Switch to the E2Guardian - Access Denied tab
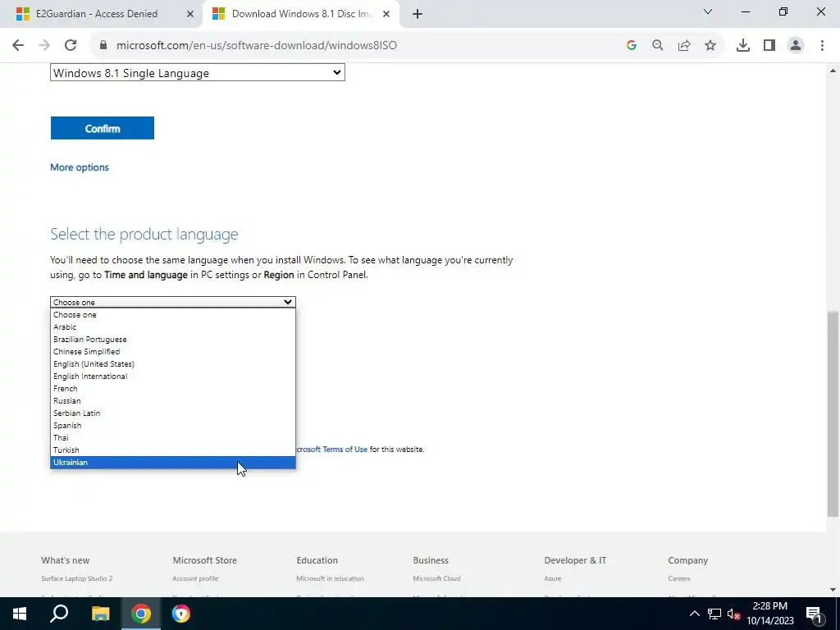This screenshot has width=840, height=630. pyautogui.click(x=97, y=14)
